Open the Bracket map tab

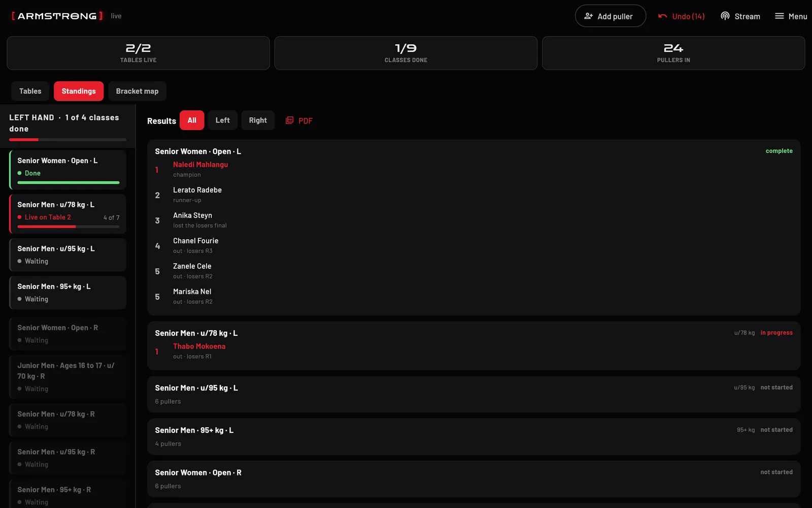coord(137,91)
